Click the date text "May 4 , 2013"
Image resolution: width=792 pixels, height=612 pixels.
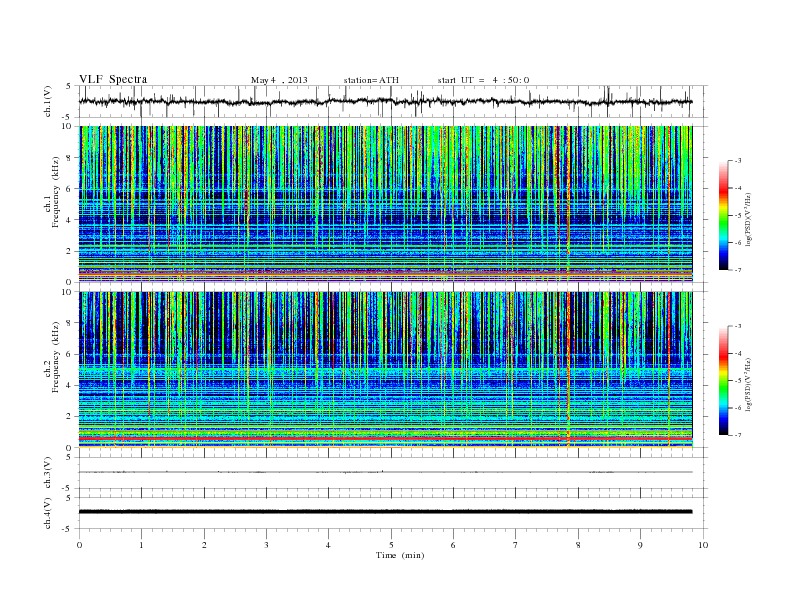[279, 80]
